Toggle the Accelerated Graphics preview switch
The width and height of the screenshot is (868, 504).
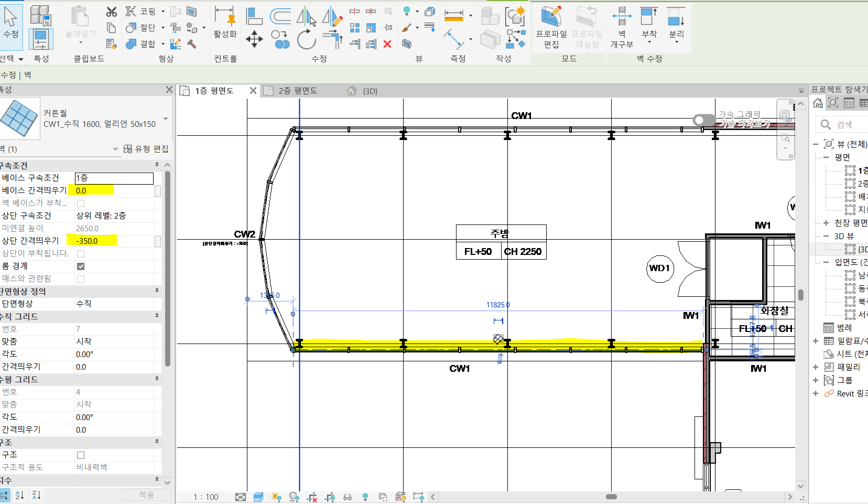point(704,120)
